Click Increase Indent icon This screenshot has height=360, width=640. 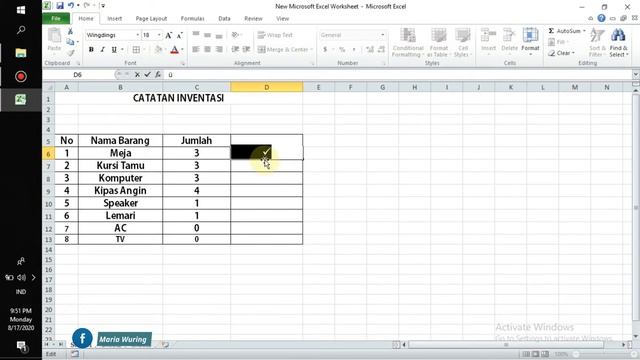click(x=246, y=49)
